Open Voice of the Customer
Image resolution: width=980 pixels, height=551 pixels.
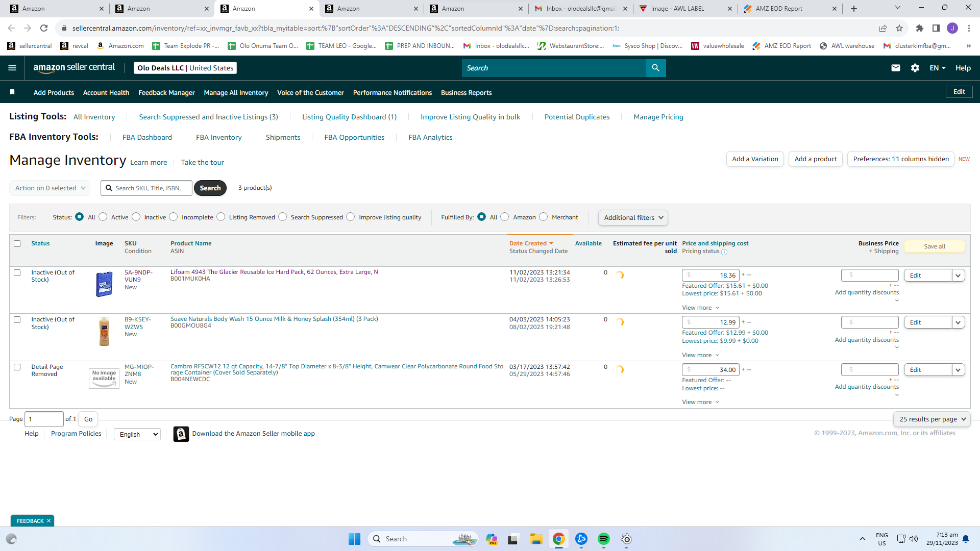[x=310, y=92]
